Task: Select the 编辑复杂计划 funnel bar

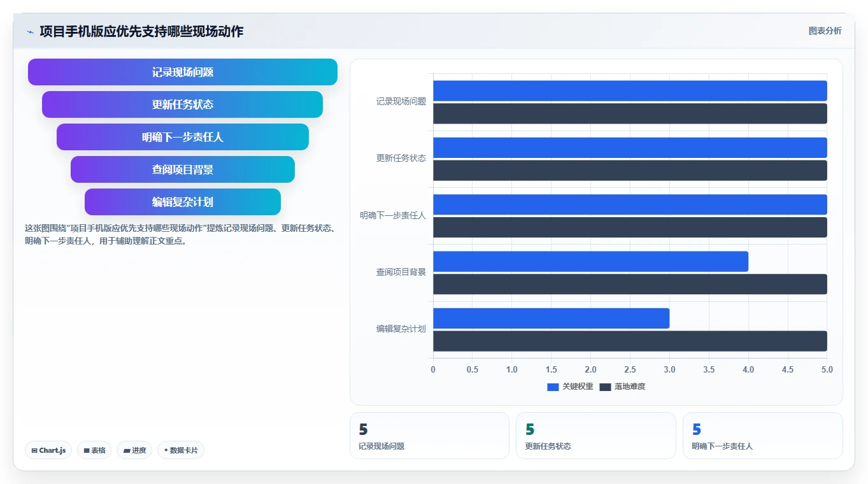Action: 183,202
